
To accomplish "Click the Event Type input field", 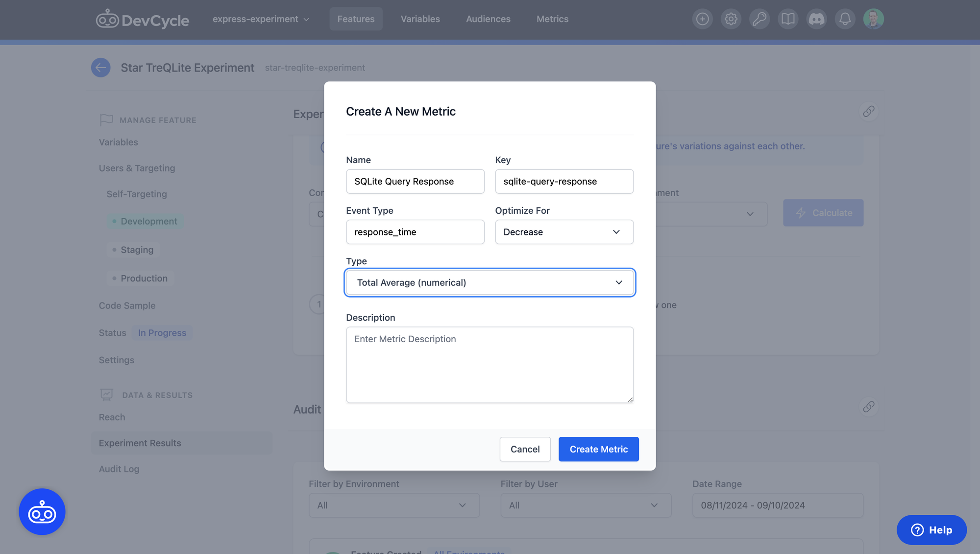I will point(415,232).
